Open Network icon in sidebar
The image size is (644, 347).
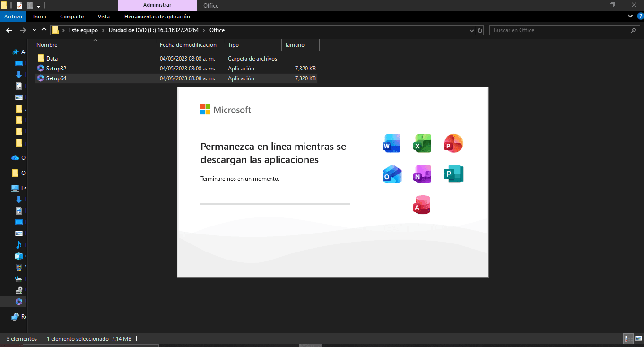[15, 317]
